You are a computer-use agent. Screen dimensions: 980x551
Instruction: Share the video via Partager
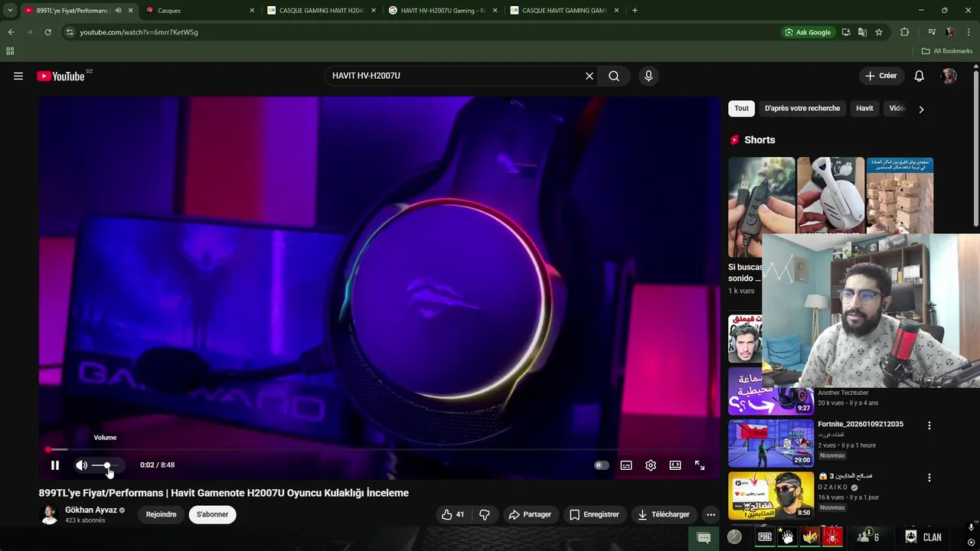[530, 514]
